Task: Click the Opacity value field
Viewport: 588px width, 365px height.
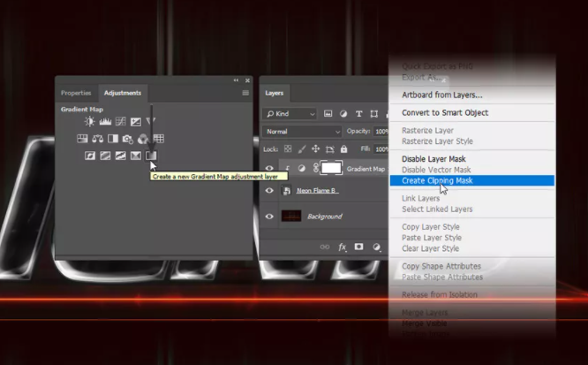Action: coord(381,132)
